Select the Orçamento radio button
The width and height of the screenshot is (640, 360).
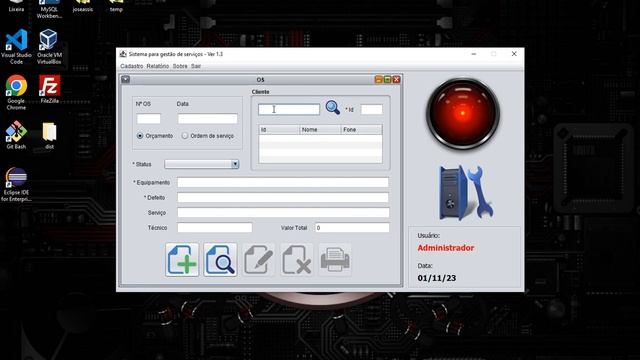140,136
